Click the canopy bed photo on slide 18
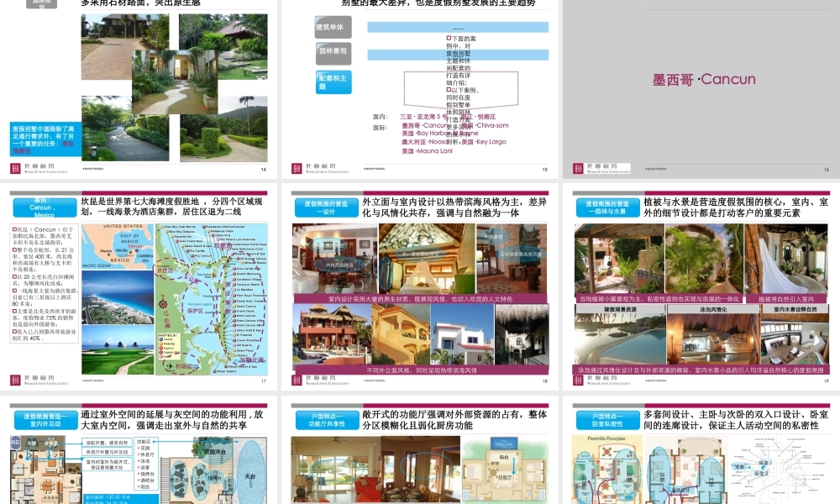Viewport: 840px width, 504px height. tap(427, 258)
